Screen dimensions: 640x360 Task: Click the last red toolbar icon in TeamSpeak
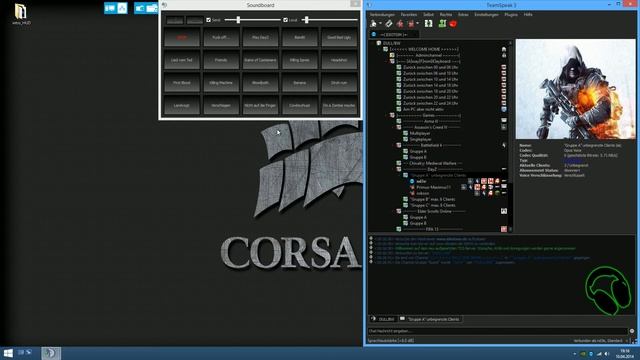pyautogui.click(x=453, y=24)
